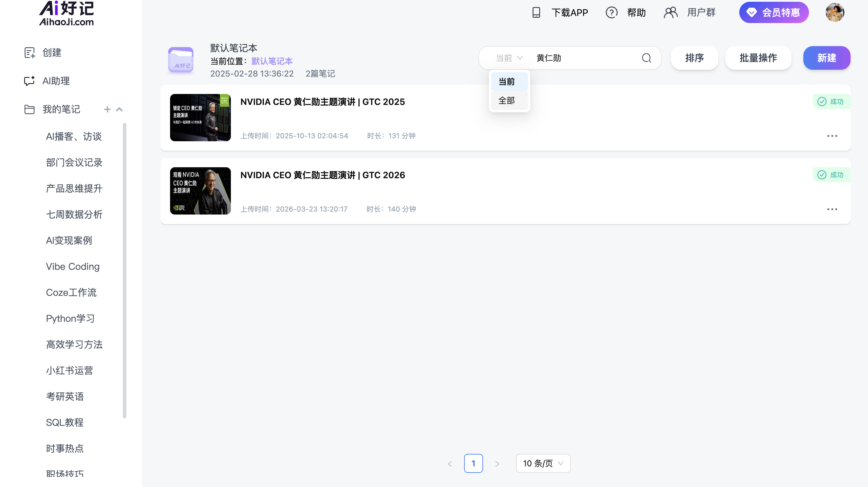Screen dimensions: 868x487
Task: Click the 默认笔记本 breadcrumb link
Action: point(272,61)
